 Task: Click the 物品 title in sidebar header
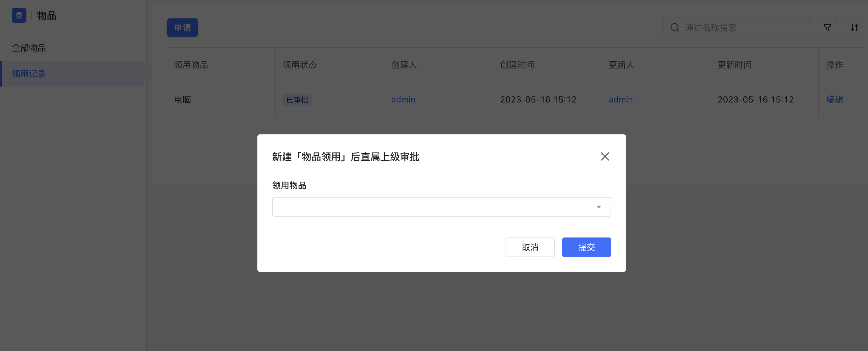click(46, 15)
